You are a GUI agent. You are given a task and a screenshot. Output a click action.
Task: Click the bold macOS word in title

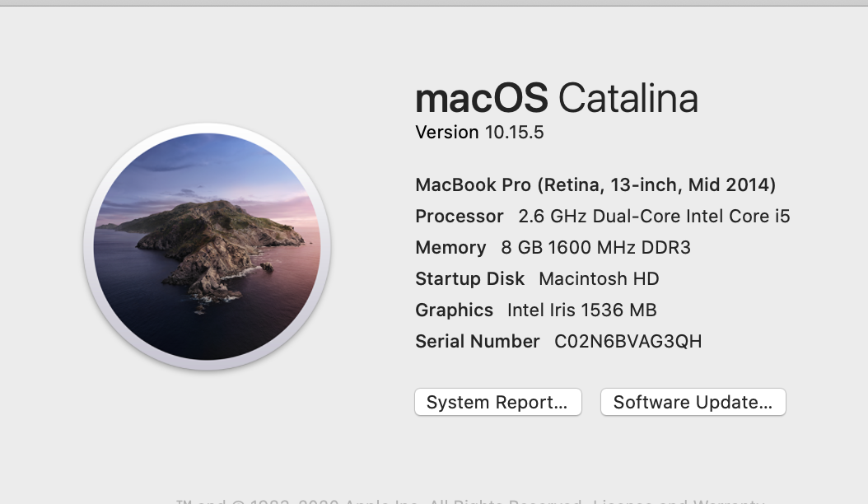point(481,98)
